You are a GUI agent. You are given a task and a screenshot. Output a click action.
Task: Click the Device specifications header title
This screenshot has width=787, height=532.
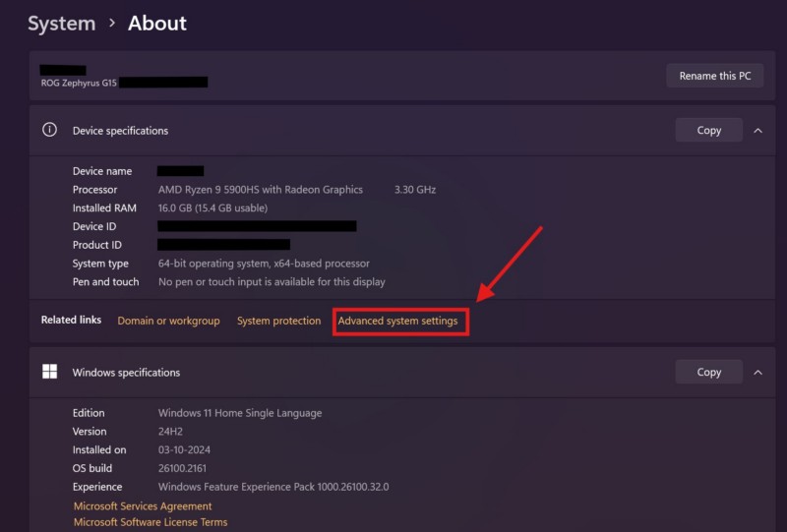point(120,131)
